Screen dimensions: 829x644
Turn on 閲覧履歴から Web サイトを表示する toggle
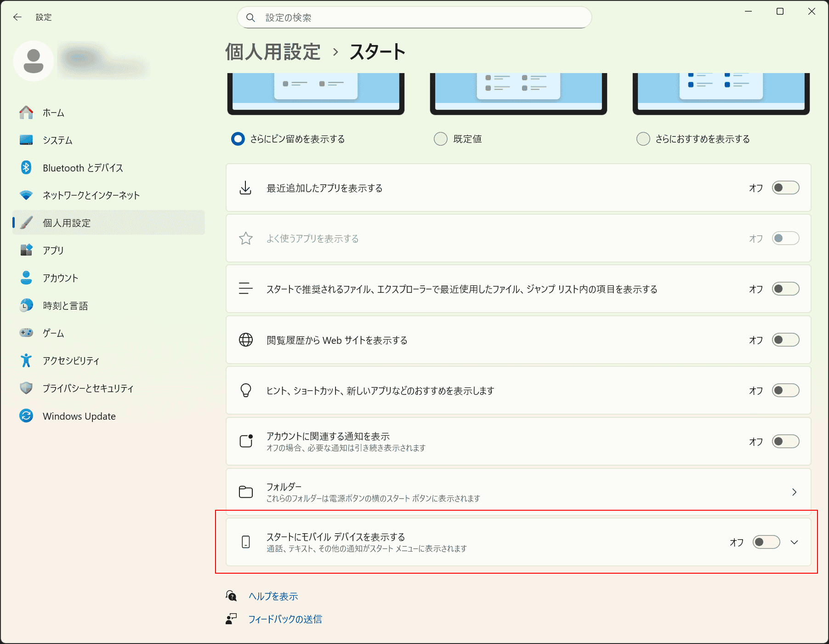(x=785, y=340)
